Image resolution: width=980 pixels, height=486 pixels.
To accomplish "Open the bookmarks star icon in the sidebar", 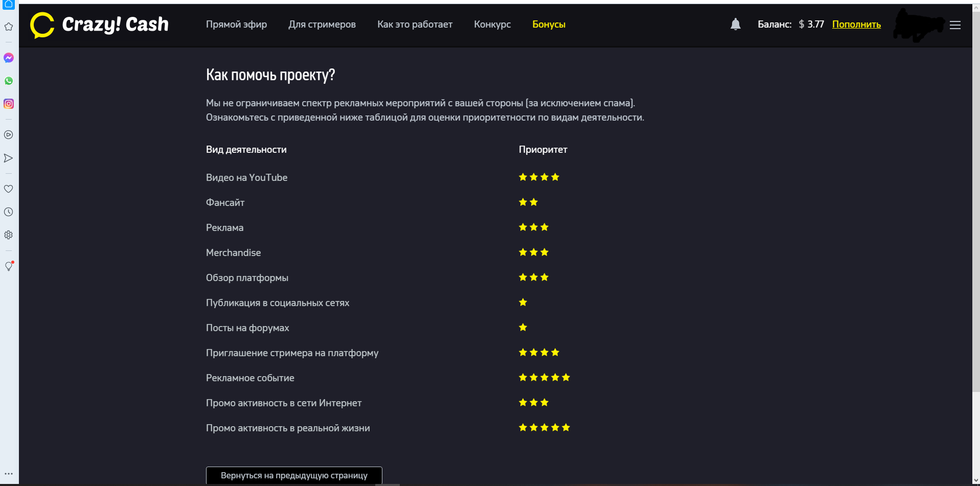I will (9, 27).
